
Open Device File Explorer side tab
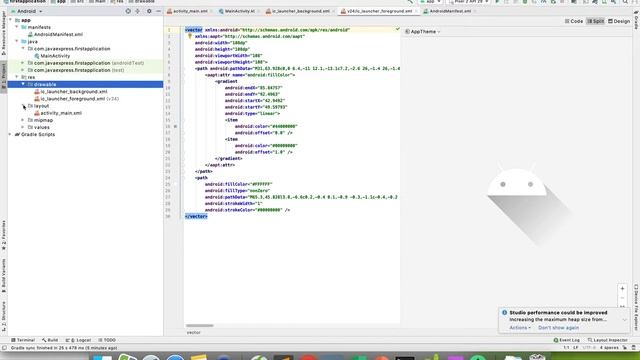[636, 307]
